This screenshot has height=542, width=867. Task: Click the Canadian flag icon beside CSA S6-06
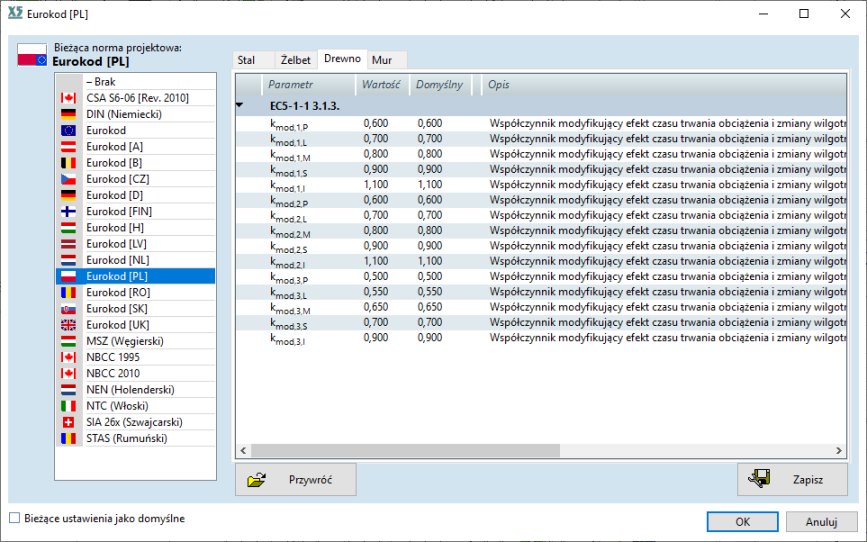tap(68, 98)
